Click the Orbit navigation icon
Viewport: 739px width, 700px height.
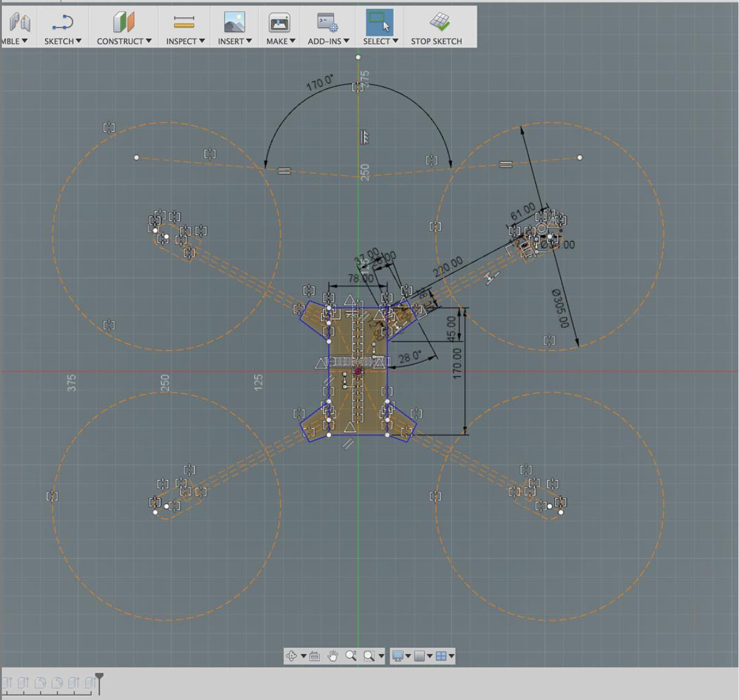292,656
